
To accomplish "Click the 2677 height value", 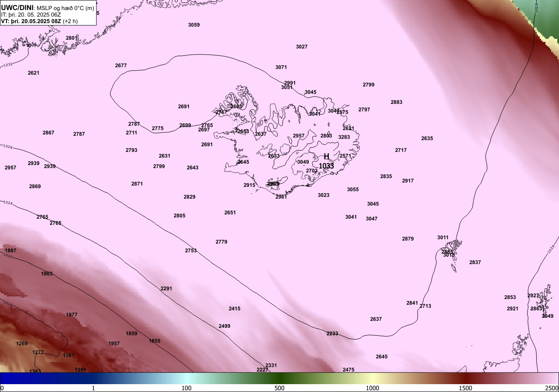I will [121, 65].
